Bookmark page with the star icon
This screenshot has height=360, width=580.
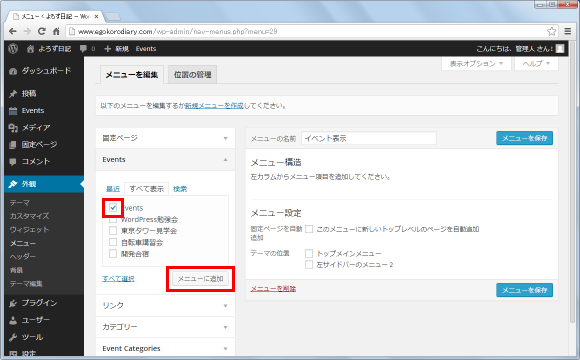pos(552,31)
